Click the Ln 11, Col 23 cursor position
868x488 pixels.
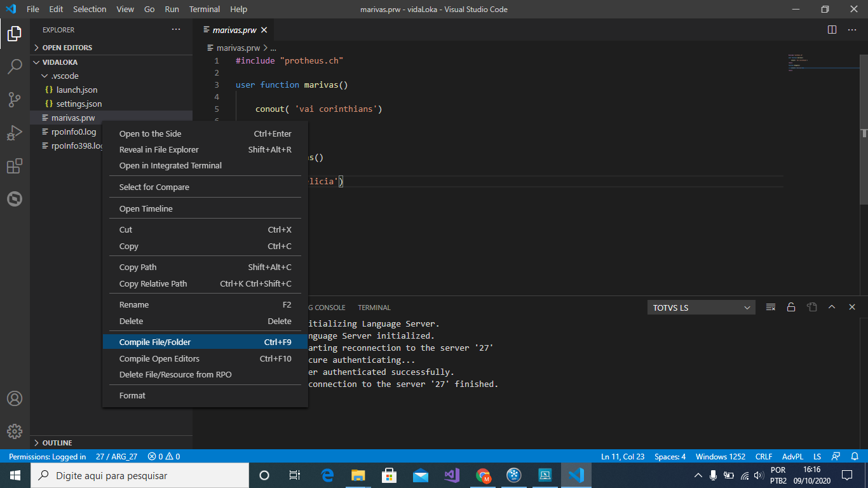click(623, 456)
